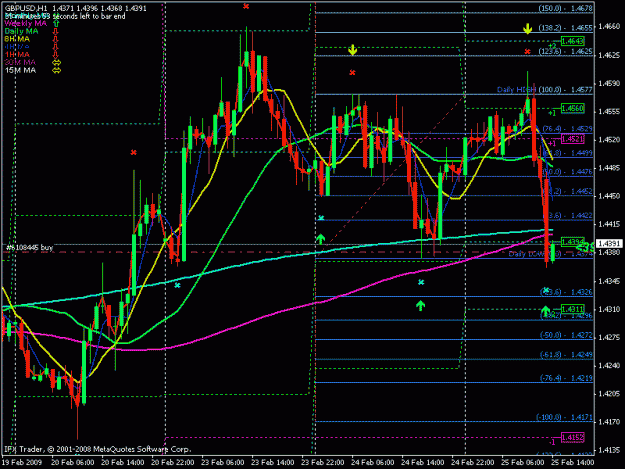Click the '(123.6) - 1.4625' Fibonacci label
Viewport: 625px width, 469px height.
point(565,51)
